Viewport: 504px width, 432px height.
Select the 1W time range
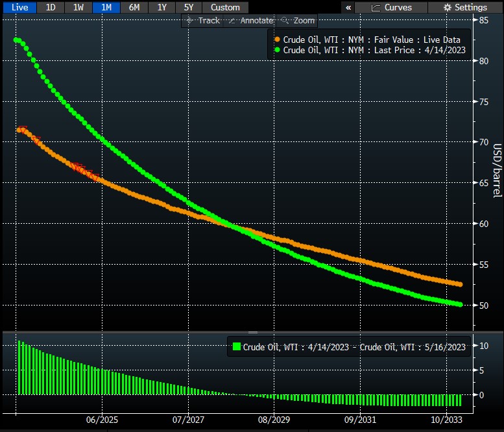(x=78, y=7)
